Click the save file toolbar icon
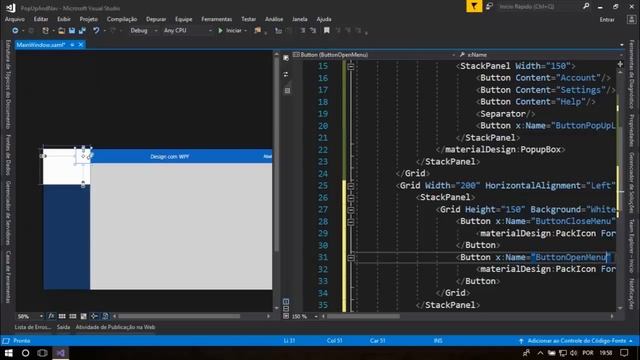 [x=72, y=31]
